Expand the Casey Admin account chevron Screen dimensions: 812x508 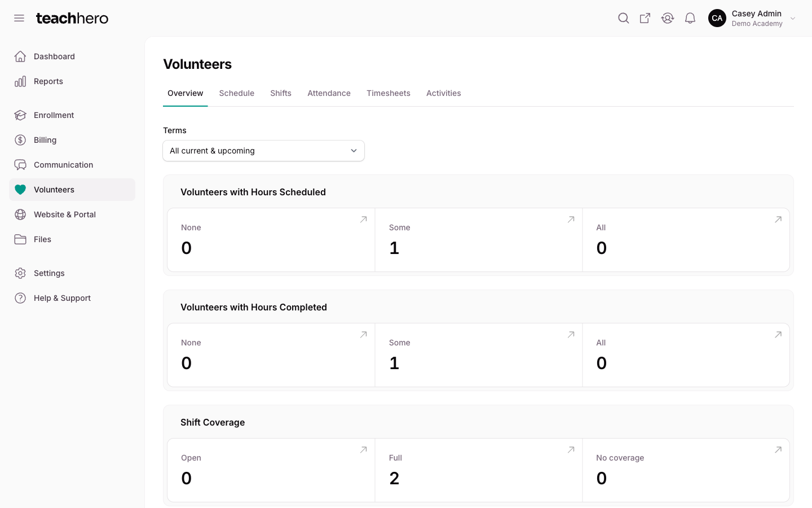793,18
